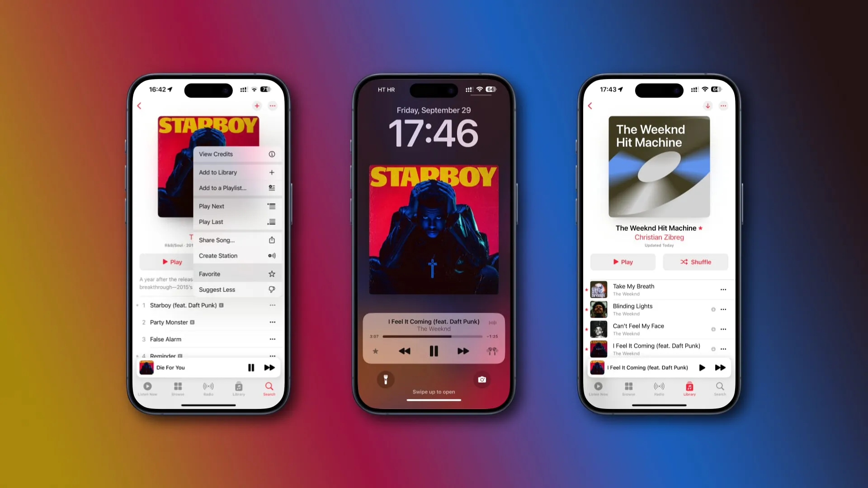Expand the three-dot menu on Starboy song
The height and width of the screenshot is (488, 868).
[x=273, y=305]
